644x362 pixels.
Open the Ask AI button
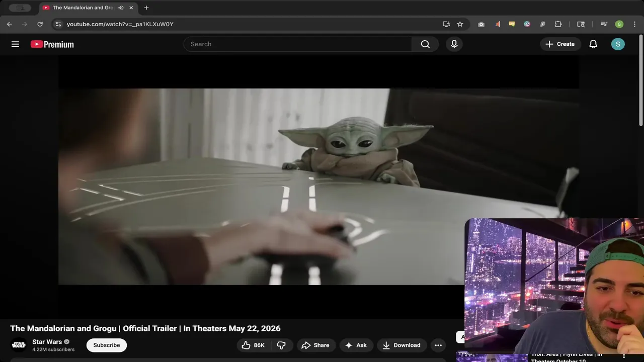(356, 345)
